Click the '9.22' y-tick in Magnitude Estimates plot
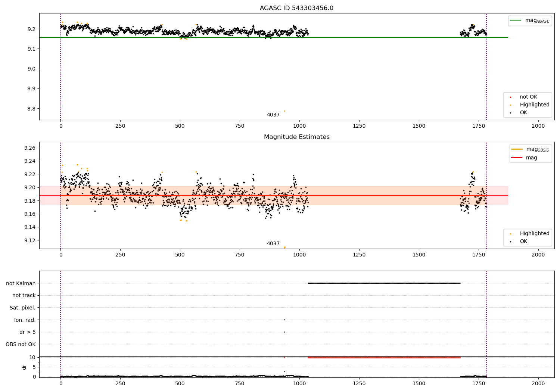Image resolution: width=560 pixels, height=392 pixels. (30, 174)
